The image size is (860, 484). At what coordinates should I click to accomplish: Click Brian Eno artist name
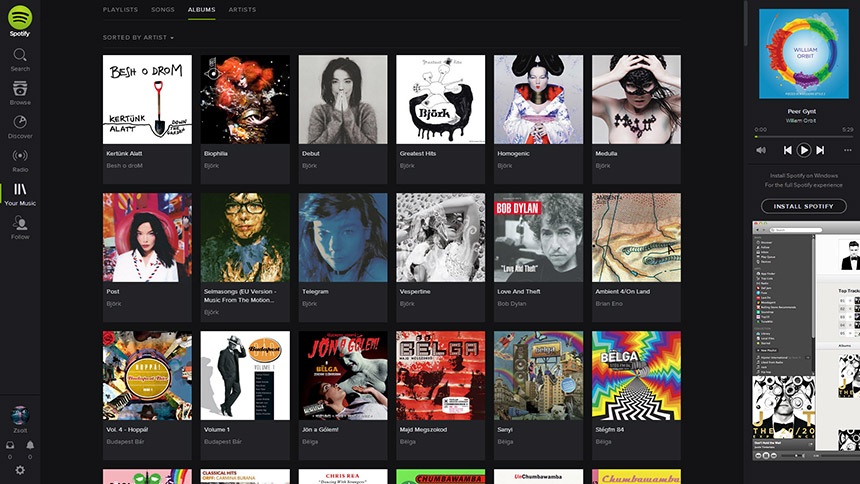click(x=609, y=304)
